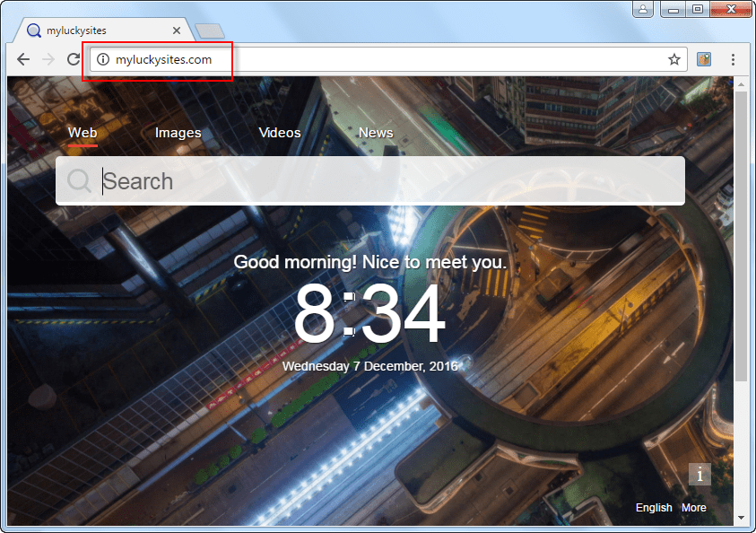Click the Search input field

coord(369,181)
